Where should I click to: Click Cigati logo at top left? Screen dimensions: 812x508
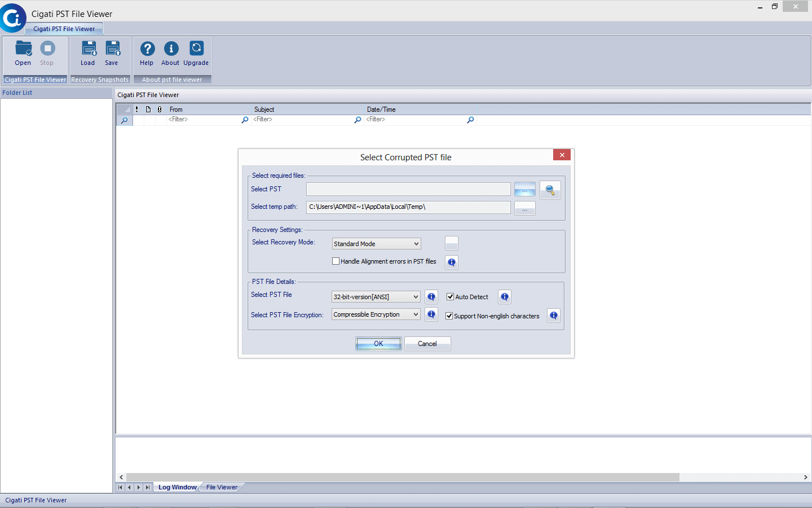point(12,18)
